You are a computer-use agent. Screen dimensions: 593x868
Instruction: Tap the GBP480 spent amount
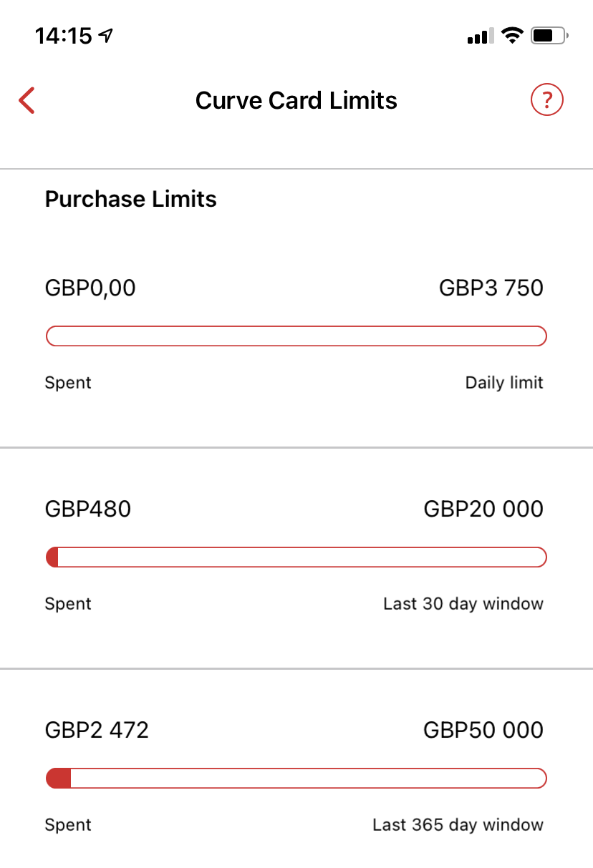coord(88,509)
